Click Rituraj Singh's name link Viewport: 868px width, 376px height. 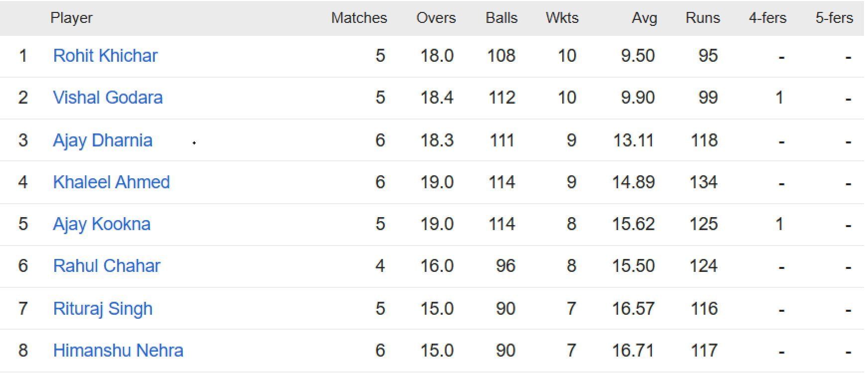coord(103,309)
